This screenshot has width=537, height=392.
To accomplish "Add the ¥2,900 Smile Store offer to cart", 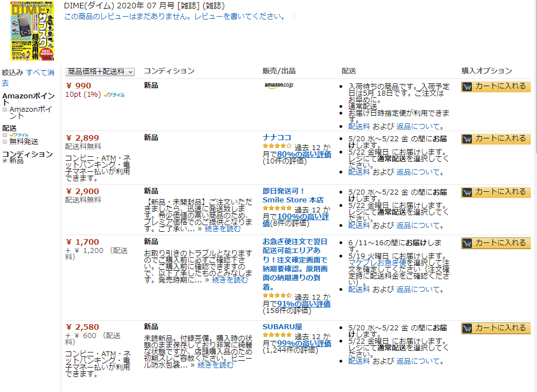I will coord(496,192).
